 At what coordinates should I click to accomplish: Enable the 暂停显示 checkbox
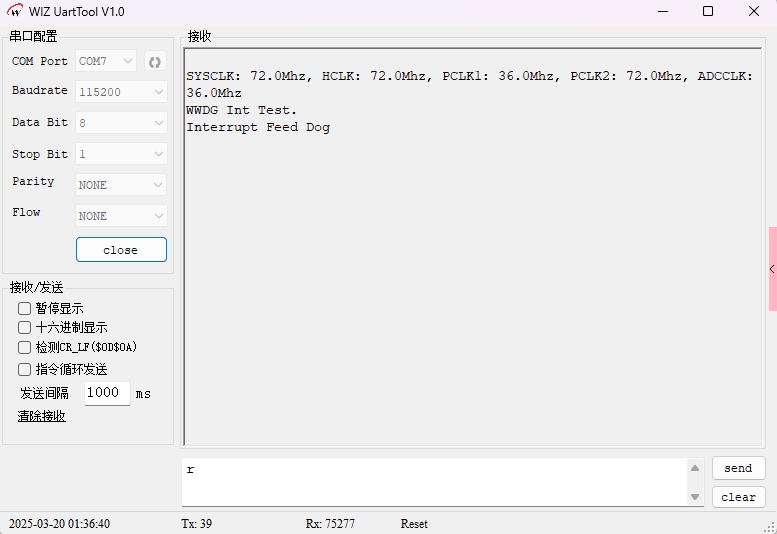click(x=25, y=309)
